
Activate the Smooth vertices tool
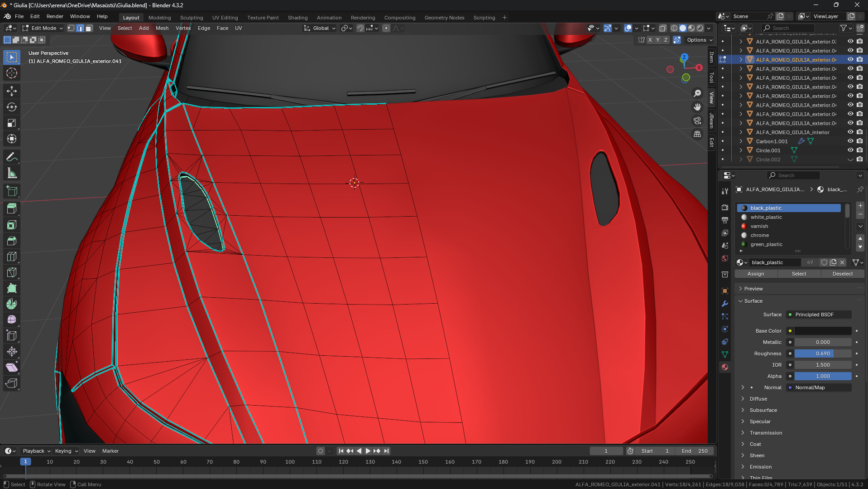(x=12, y=320)
